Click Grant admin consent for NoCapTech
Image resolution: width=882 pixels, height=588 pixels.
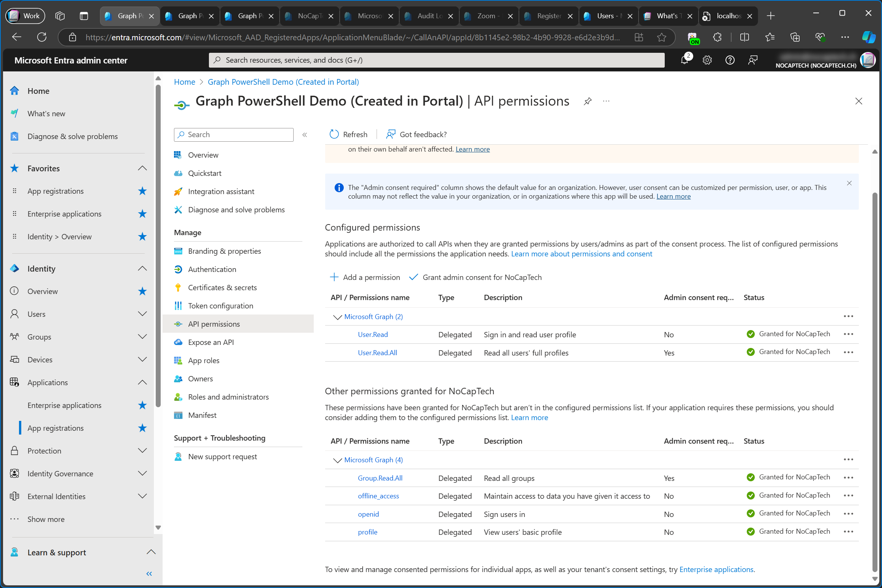tap(475, 277)
